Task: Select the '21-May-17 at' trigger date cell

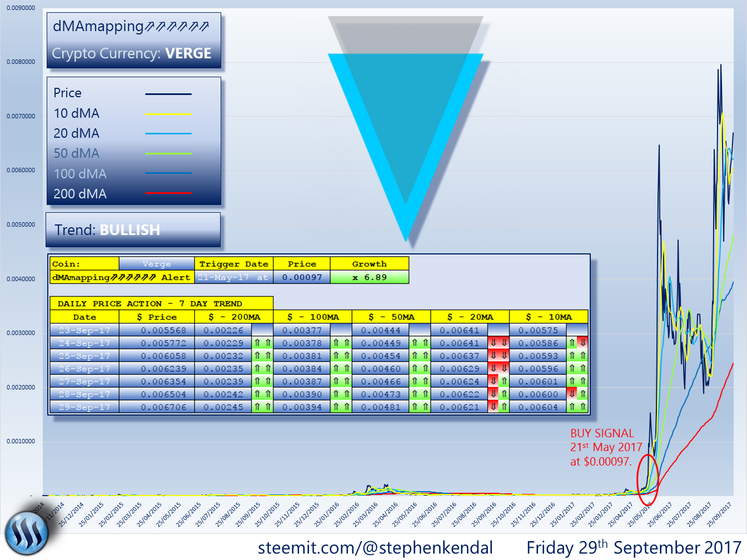Action: tap(234, 277)
